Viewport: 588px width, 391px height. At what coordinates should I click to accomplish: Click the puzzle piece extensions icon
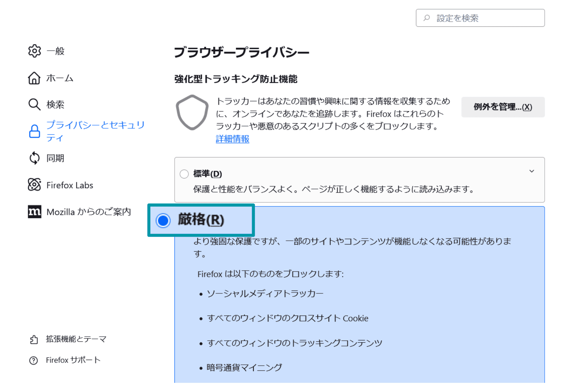click(34, 339)
